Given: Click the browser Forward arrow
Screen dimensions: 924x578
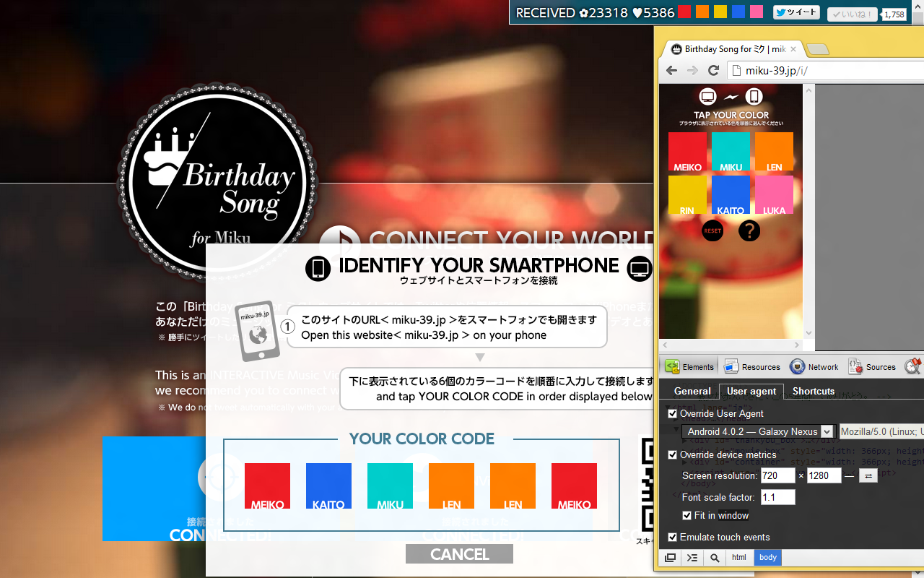Looking at the screenshot, I should [692, 70].
